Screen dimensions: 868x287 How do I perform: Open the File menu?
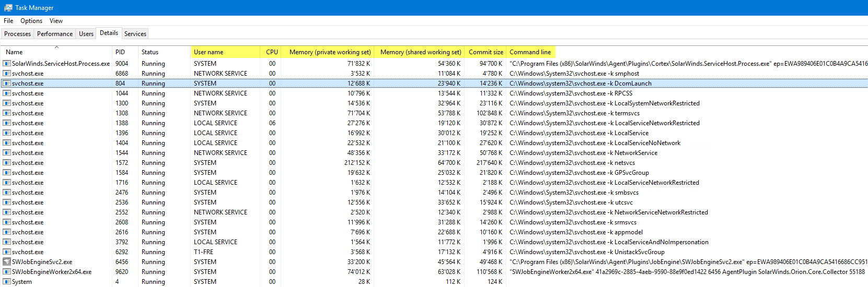tap(8, 21)
